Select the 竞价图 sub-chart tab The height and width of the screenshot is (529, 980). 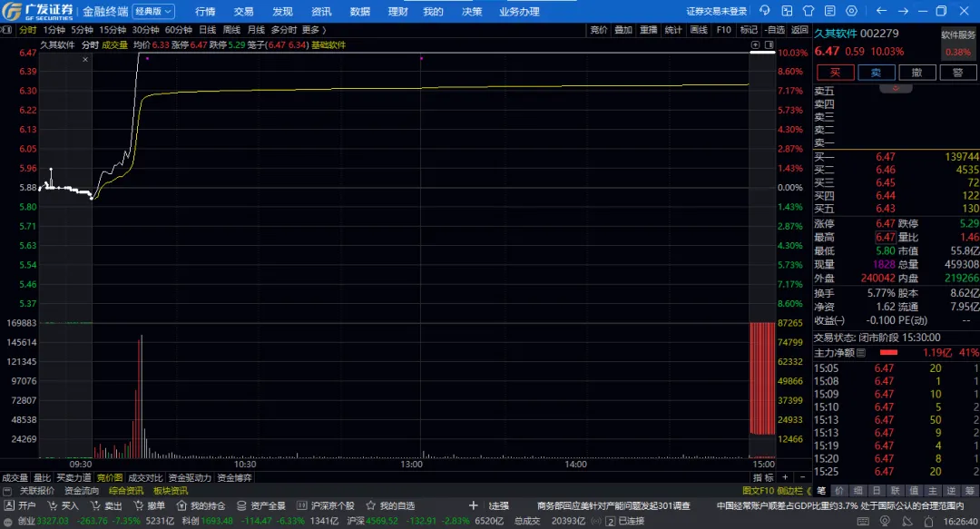pos(110,477)
